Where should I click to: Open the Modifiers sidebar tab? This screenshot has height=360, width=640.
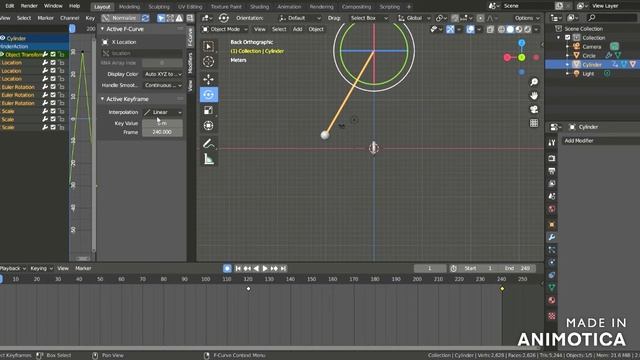(x=190, y=62)
